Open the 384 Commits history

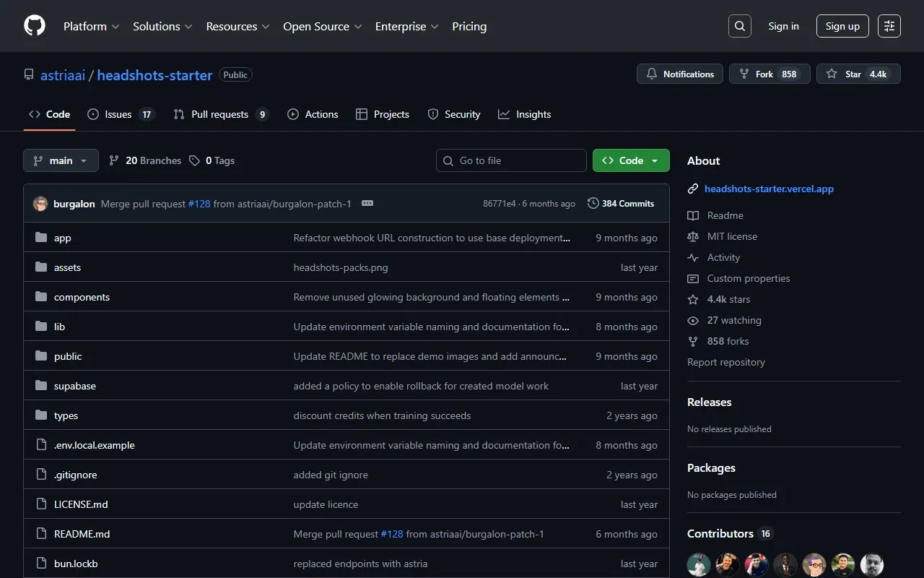pyautogui.click(x=621, y=204)
